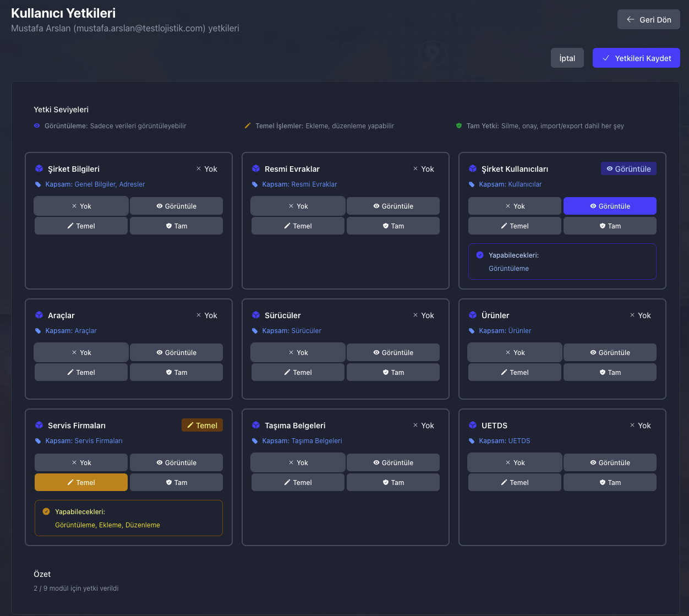
Task: Grant Tam access for Resmi Evraklar
Action: click(393, 226)
